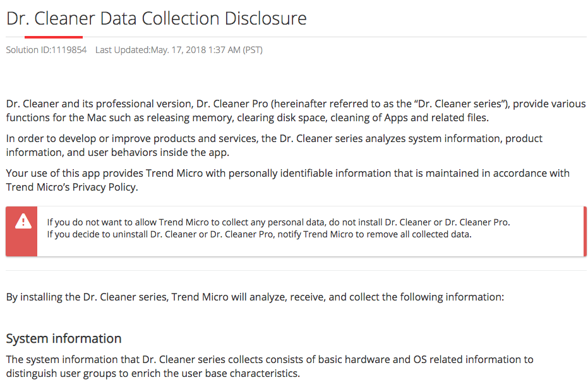This screenshot has height=382, width=588.
Task: Click the Dr. Cleaner Data Collection Disclosure title
Action: pos(157,18)
